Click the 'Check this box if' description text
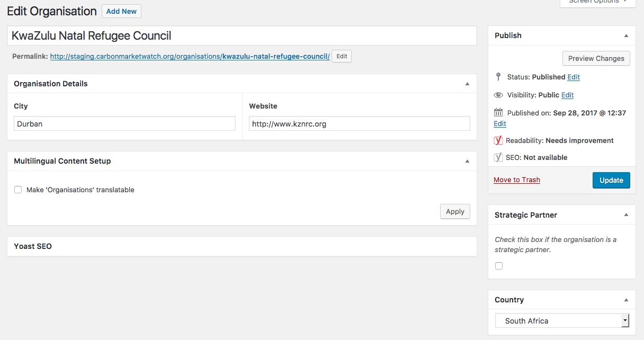 pos(556,245)
